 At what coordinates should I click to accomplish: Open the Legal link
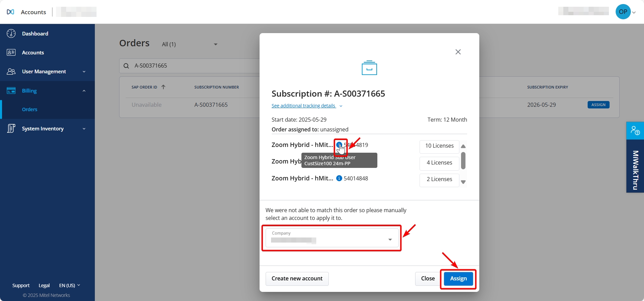pyautogui.click(x=44, y=285)
